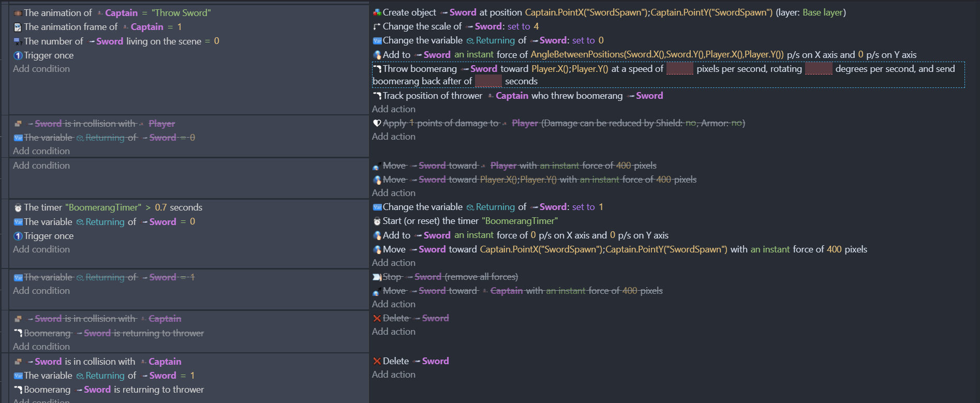Click Add condition under BoomerangTimer Trigger once
The width and height of the screenshot is (980, 403).
pyautogui.click(x=41, y=249)
